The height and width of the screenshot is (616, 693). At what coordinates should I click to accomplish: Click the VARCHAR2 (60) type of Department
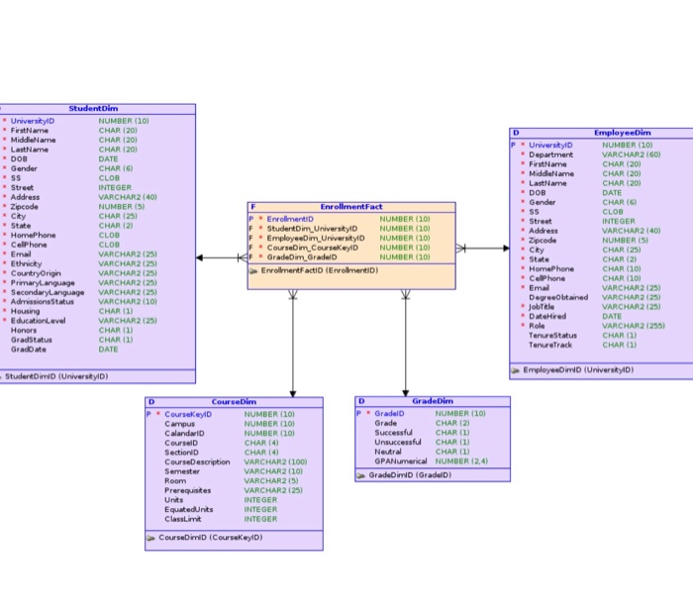632,154
